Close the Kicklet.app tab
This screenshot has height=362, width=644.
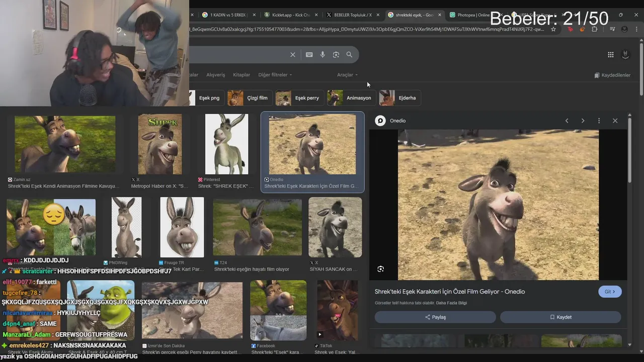pos(316,15)
